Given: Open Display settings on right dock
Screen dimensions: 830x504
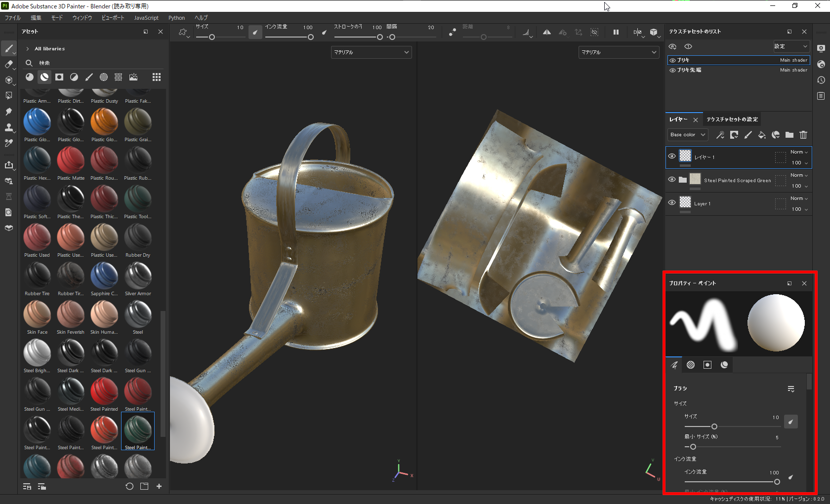Looking at the screenshot, I should click(x=821, y=48).
